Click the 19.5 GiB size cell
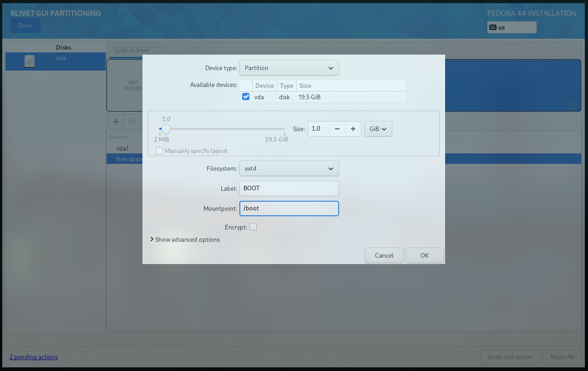This screenshot has height=371, width=588. [x=310, y=97]
